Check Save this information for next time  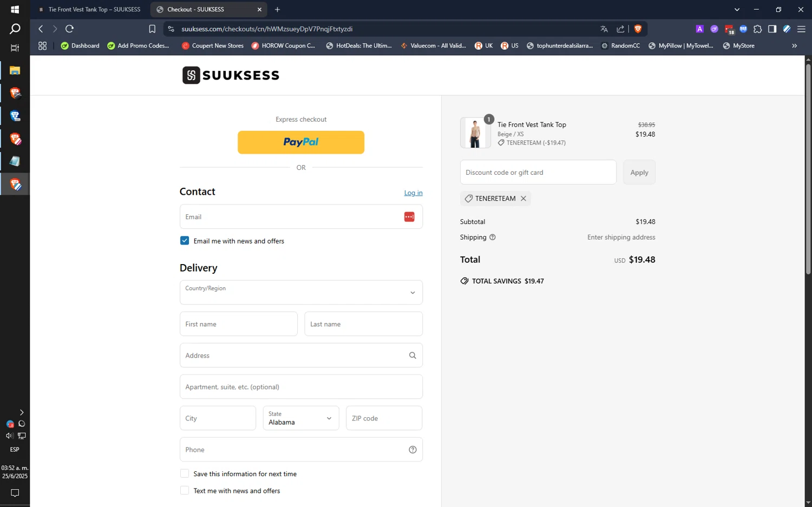(185, 473)
